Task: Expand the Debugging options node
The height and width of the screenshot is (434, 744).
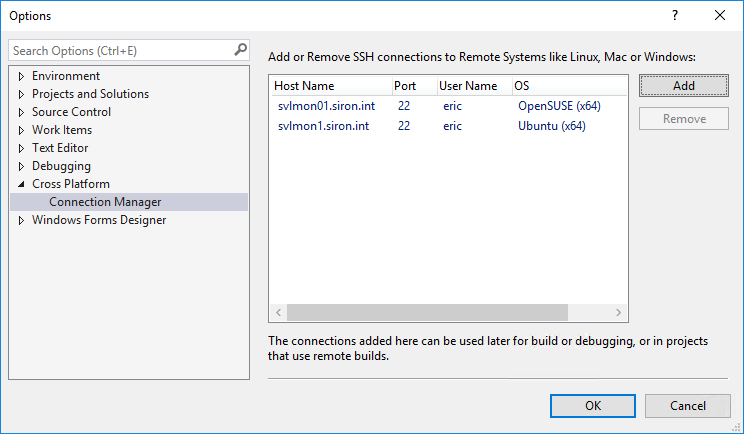Action: point(22,166)
